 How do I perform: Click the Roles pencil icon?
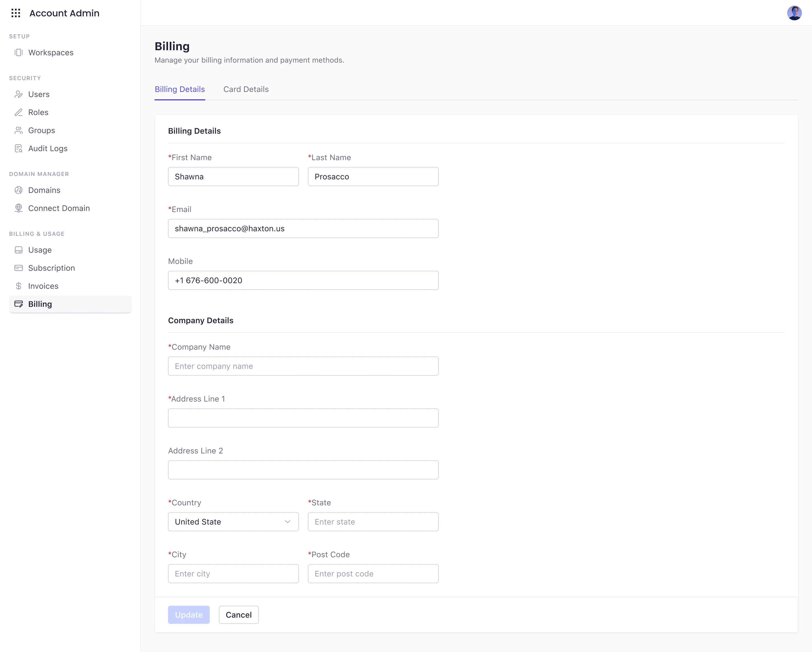click(x=18, y=112)
